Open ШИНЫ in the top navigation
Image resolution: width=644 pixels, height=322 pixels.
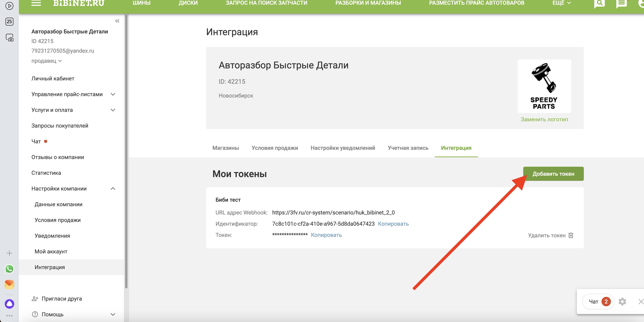click(141, 3)
